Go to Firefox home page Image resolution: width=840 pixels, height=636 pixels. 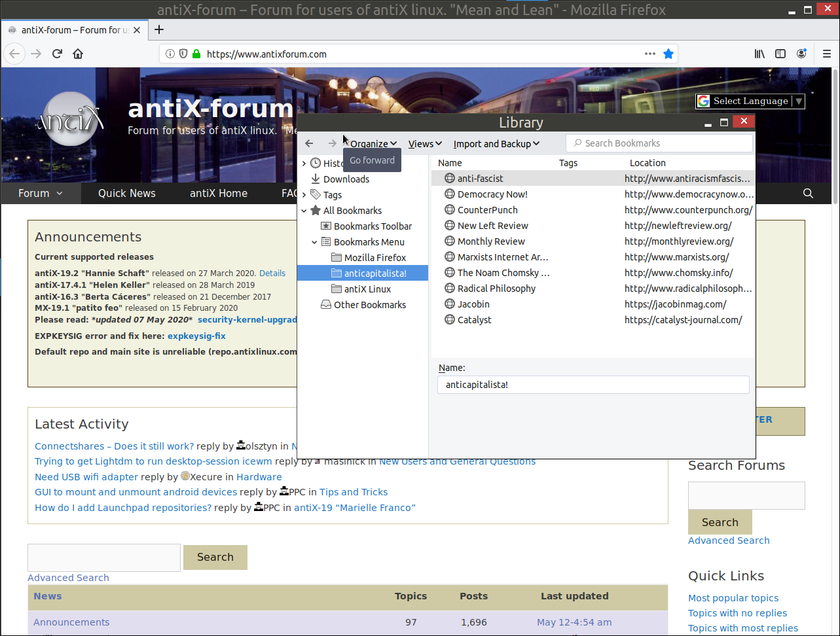click(x=78, y=54)
